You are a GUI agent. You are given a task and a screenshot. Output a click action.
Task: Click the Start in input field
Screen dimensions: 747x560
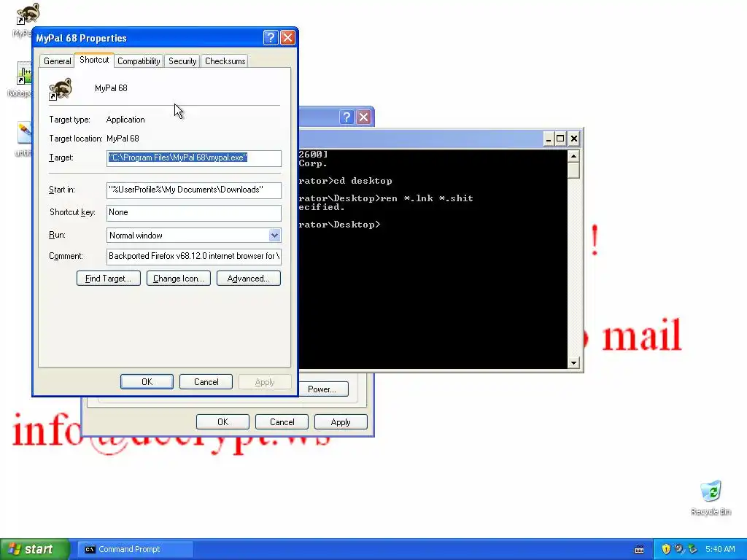point(194,190)
